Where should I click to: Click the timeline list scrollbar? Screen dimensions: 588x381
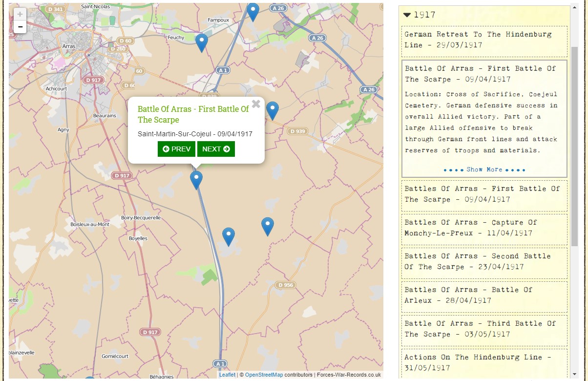[574, 147]
